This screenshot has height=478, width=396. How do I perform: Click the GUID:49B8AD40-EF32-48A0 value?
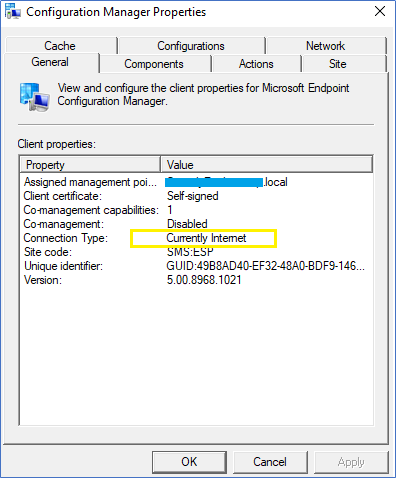[x=265, y=266]
